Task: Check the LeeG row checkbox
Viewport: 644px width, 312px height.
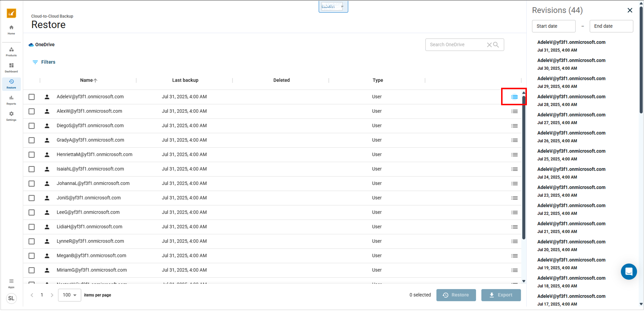Action: pyautogui.click(x=31, y=212)
